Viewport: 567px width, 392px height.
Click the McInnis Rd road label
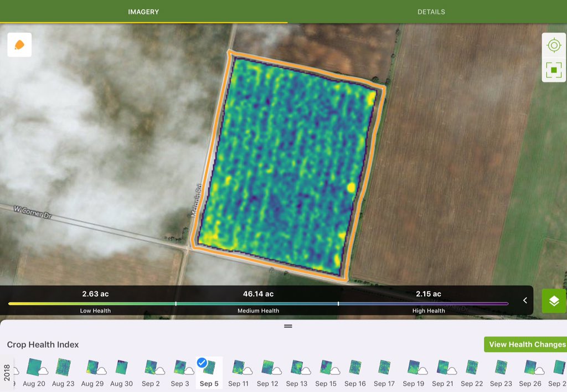click(197, 200)
